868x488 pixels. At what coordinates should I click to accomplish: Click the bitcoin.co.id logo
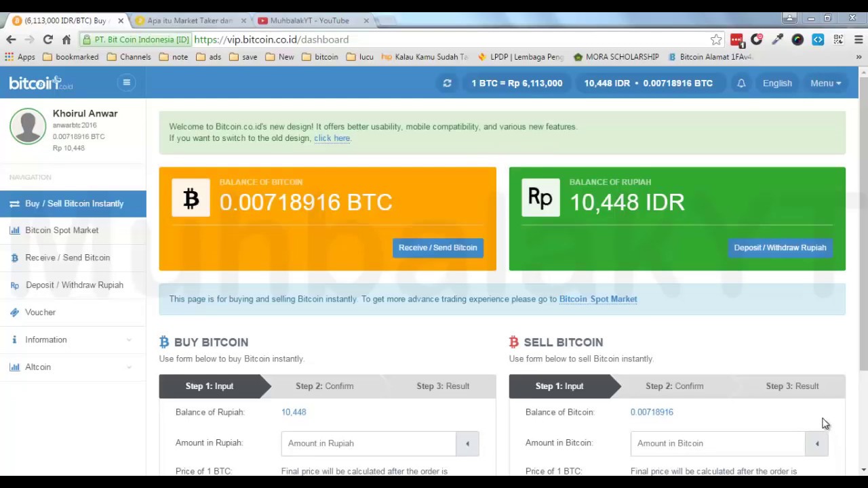coord(40,83)
